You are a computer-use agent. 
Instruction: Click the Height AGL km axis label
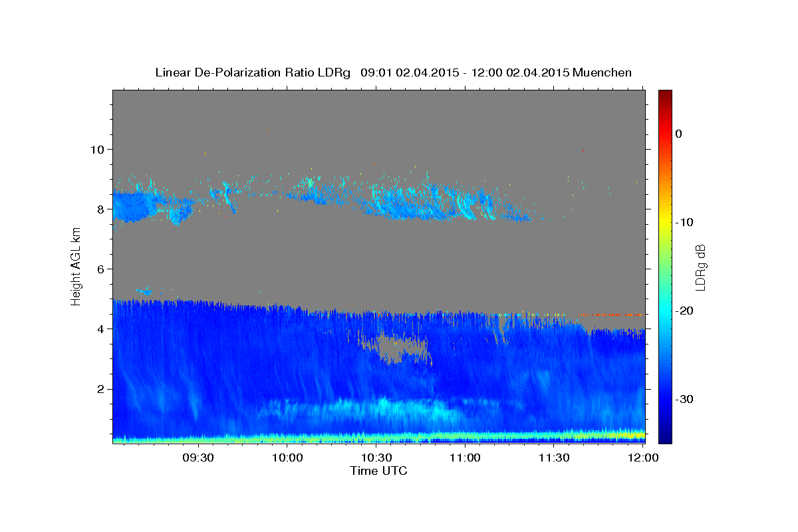76,266
